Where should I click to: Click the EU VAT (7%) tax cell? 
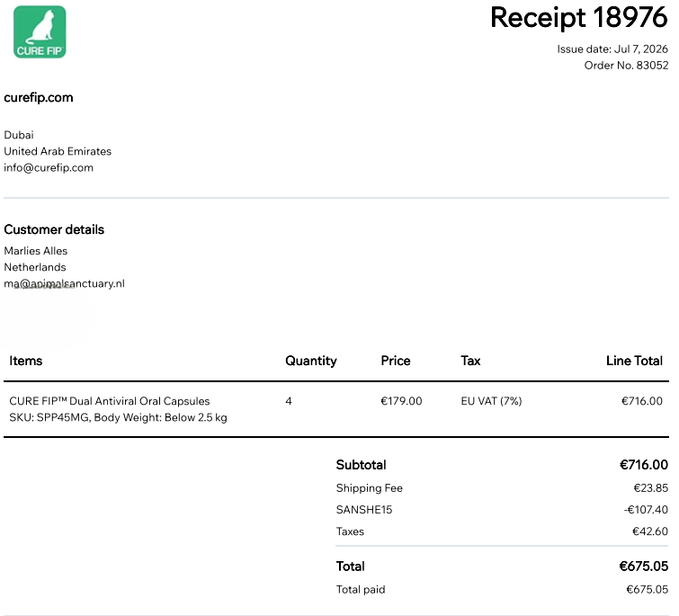[x=491, y=401]
